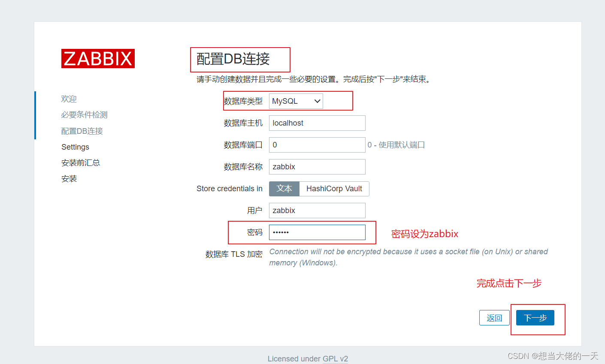Select the 安装前汇总 step in the sidebar
Image resolution: width=605 pixels, height=364 pixels.
(81, 163)
